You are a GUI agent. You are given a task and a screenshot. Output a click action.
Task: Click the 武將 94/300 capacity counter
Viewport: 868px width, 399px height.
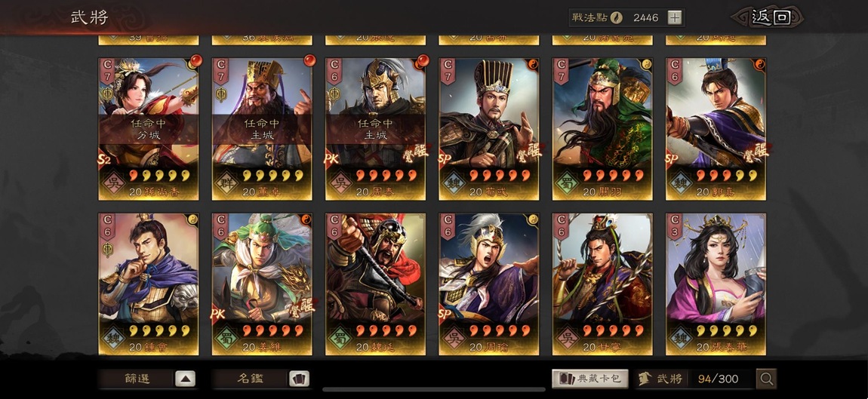point(694,379)
